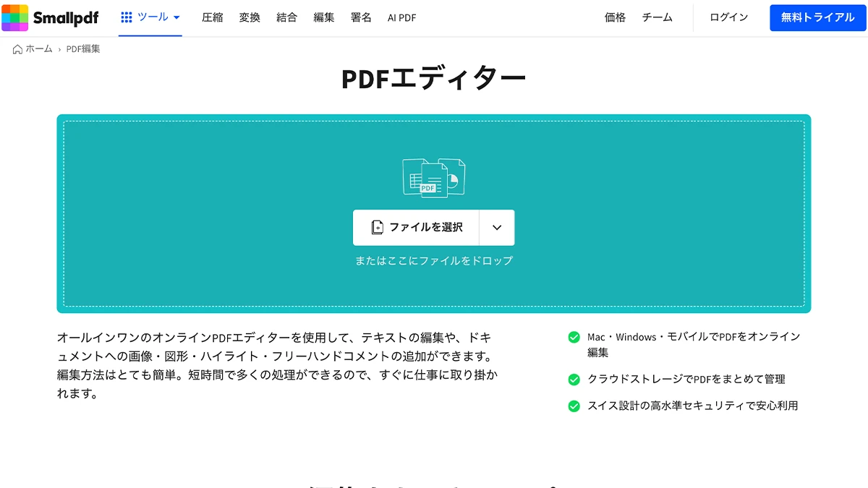Viewport: 868px width, 488px height.
Task: Open the 署名 menu item
Action: point(361,17)
